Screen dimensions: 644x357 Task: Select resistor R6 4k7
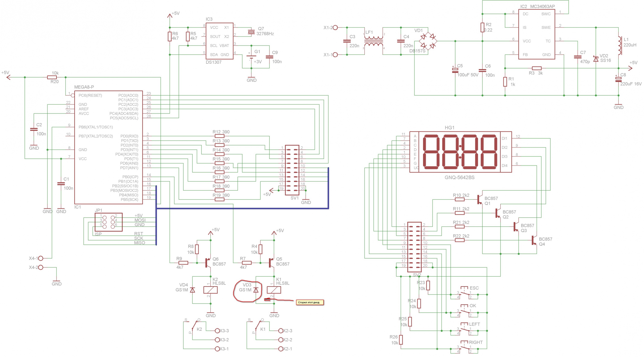pos(169,36)
